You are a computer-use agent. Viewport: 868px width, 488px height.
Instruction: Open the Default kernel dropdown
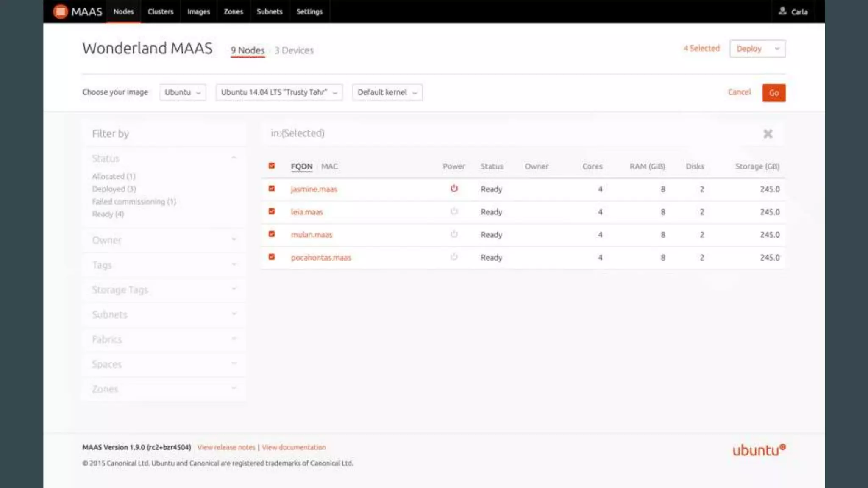[x=387, y=92]
